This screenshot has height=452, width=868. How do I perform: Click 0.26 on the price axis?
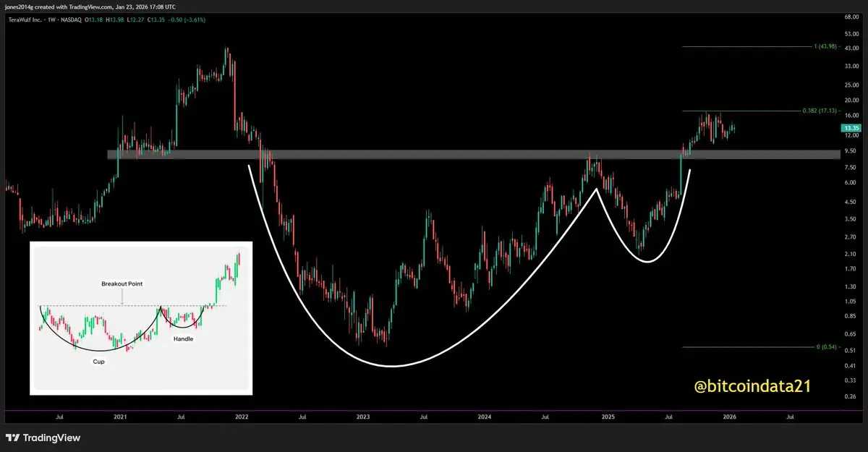[851, 397]
